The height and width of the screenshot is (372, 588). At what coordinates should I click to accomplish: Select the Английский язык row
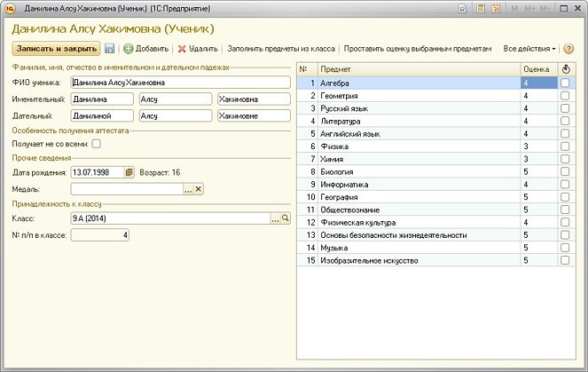[435, 134]
